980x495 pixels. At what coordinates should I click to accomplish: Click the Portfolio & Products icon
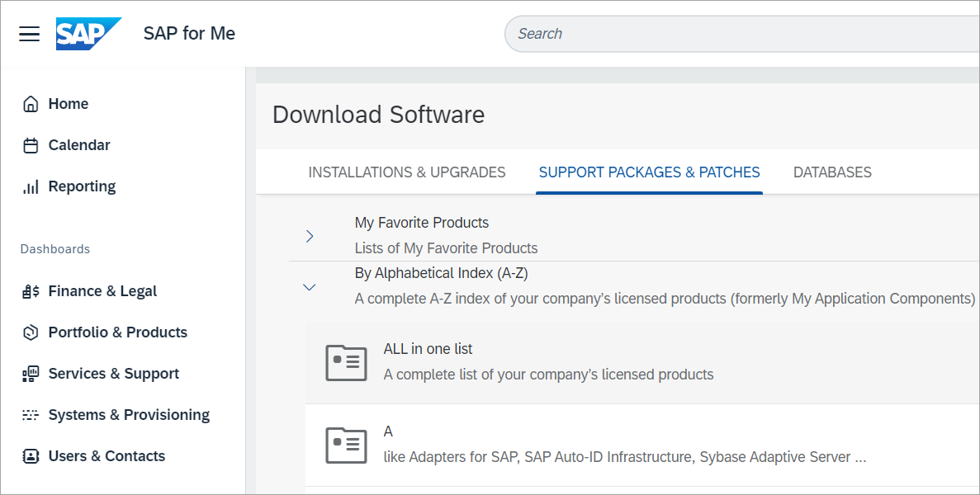click(31, 332)
